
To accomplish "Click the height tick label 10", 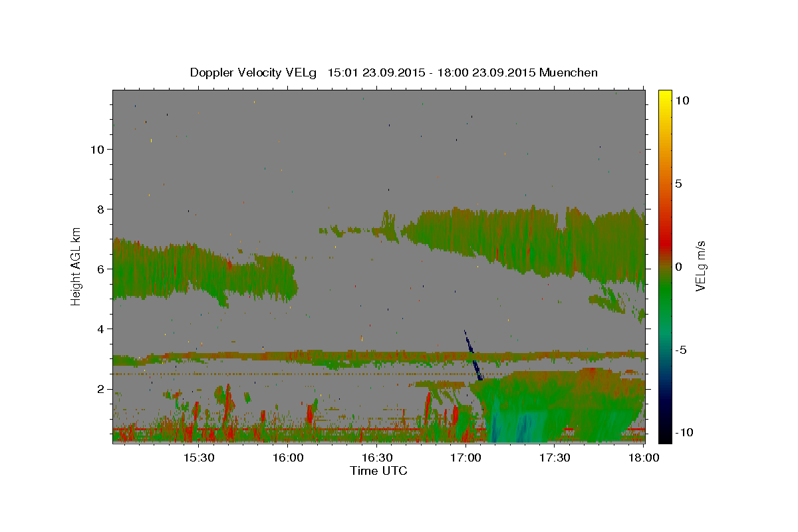I will click(x=98, y=149).
